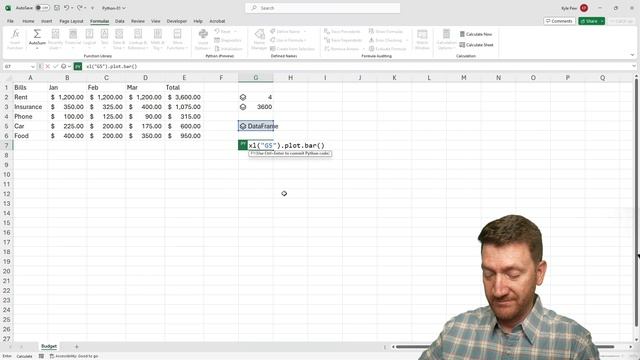
Task: Open the Watch Window
Action: pyautogui.click(x=422, y=40)
